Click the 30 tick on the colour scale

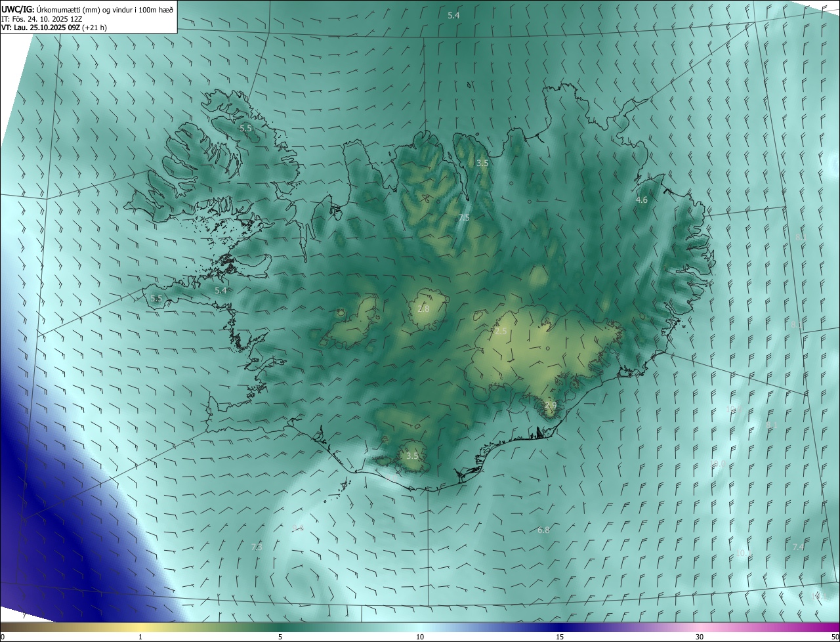[700, 637]
